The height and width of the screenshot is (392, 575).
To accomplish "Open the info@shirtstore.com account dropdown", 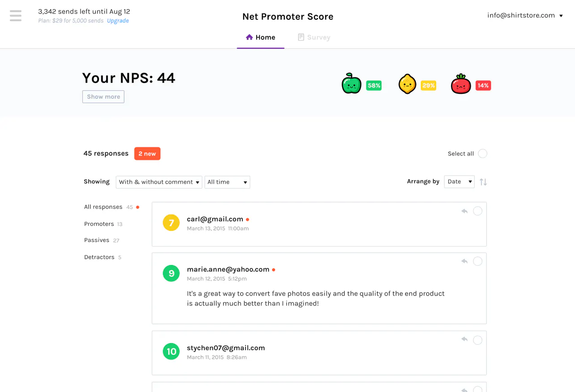I will click(525, 15).
